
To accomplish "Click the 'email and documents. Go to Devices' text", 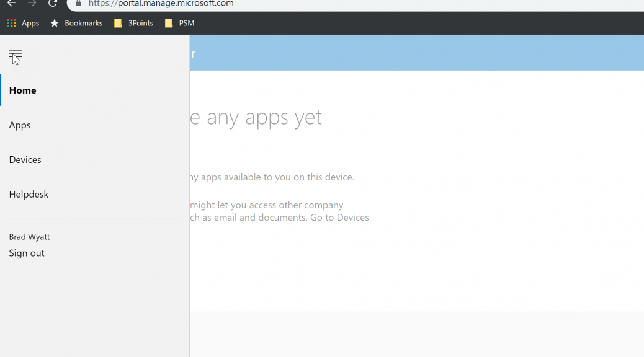I will pos(291,218).
